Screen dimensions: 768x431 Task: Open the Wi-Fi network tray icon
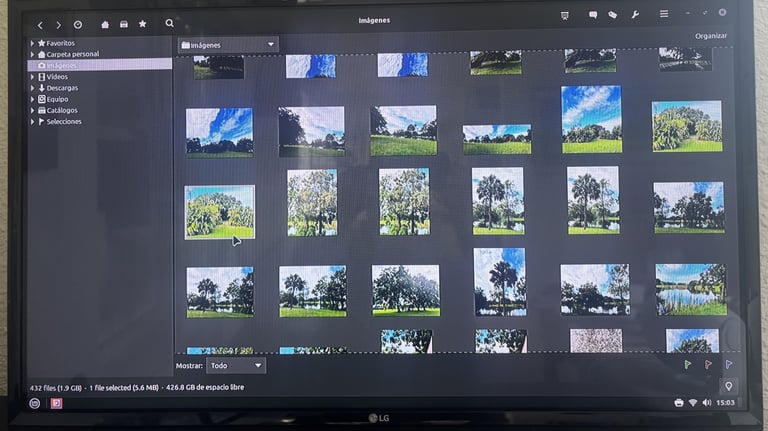click(693, 403)
